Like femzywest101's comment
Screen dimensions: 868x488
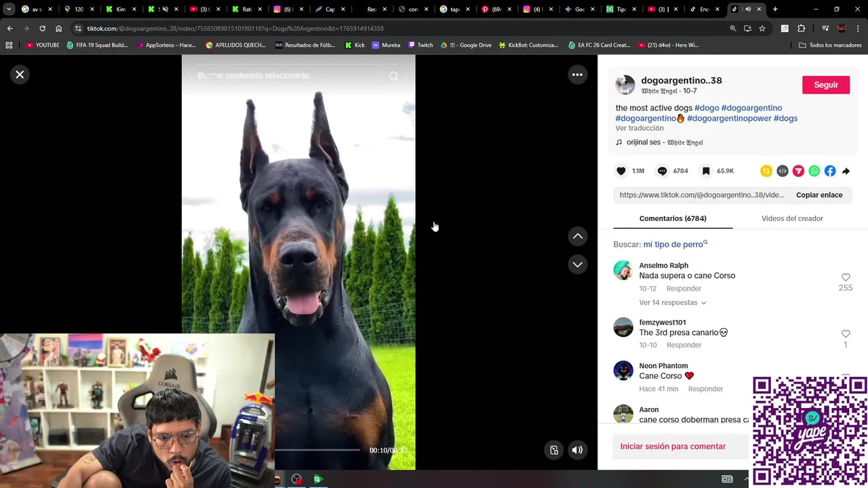(x=846, y=333)
